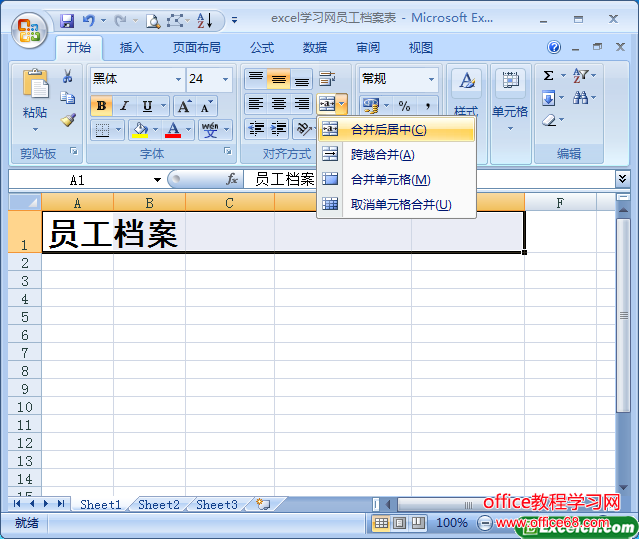Apply percent style
Viewport: 639px width, 539px height.
pos(404,106)
